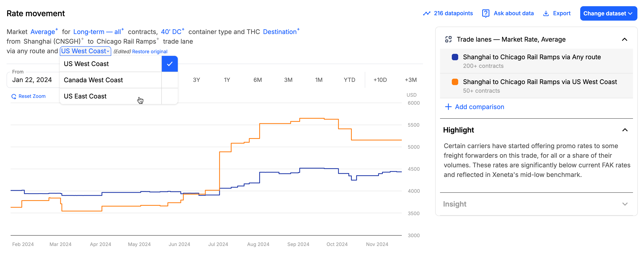The width and height of the screenshot is (644, 253).
Task: Select the blue checkmark beside US West Coast
Action: (x=170, y=64)
